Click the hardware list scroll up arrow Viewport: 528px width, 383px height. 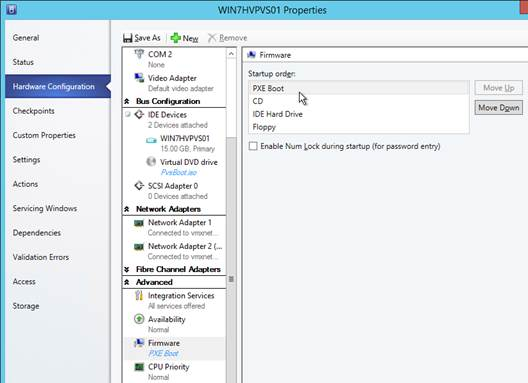(x=231, y=54)
